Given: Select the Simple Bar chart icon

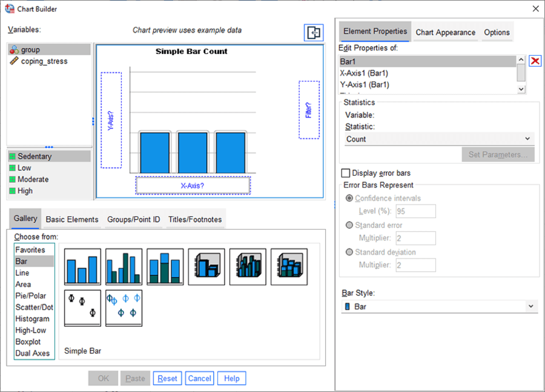Looking at the screenshot, I should [82, 267].
